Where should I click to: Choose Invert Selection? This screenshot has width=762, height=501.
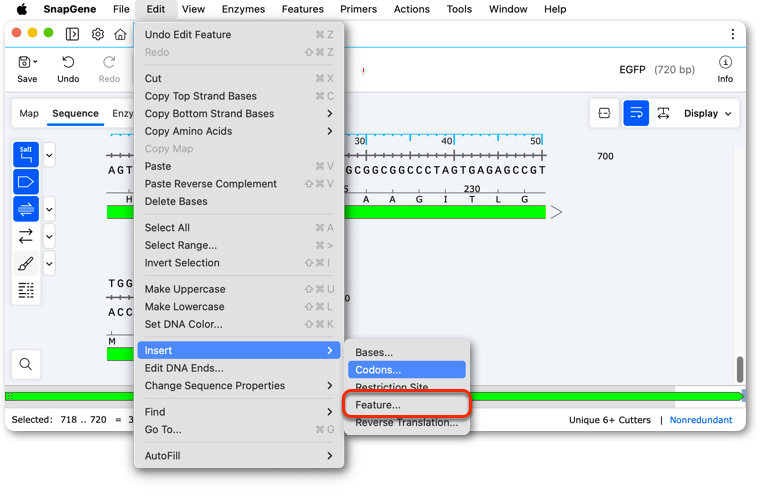[239, 263]
